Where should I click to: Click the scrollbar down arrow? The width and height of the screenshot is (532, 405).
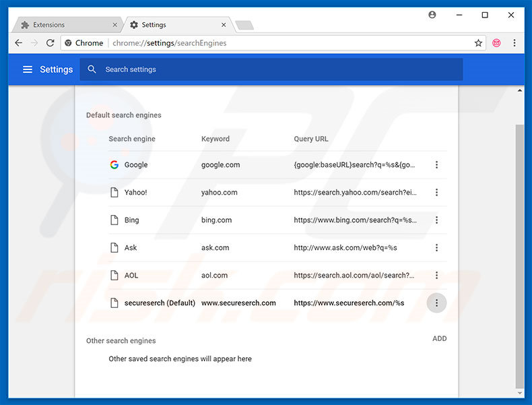pos(520,393)
